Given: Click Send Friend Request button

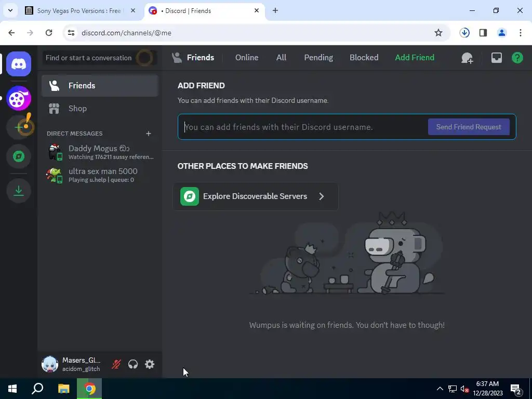Looking at the screenshot, I should tap(469, 127).
